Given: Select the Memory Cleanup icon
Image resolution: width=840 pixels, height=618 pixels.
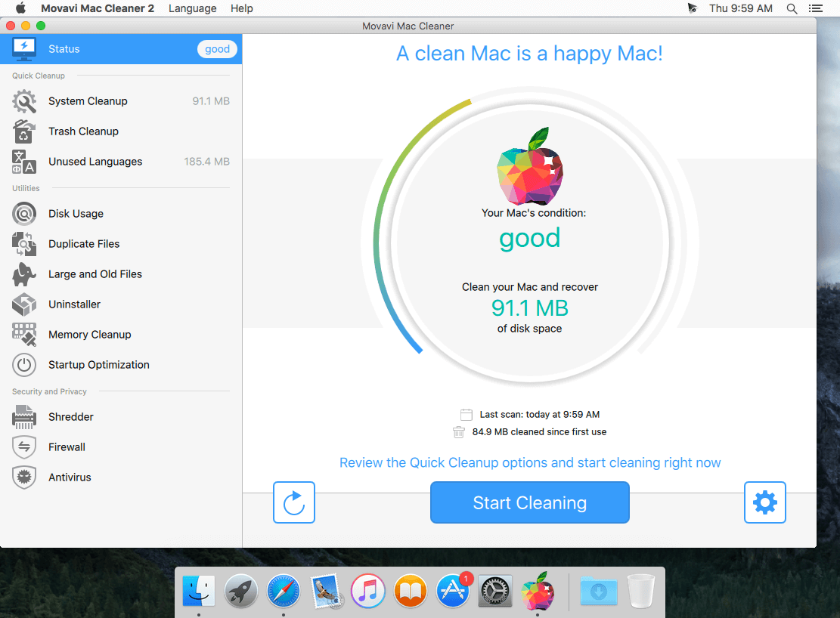Looking at the screenshot, I should (x=24, y=335).
